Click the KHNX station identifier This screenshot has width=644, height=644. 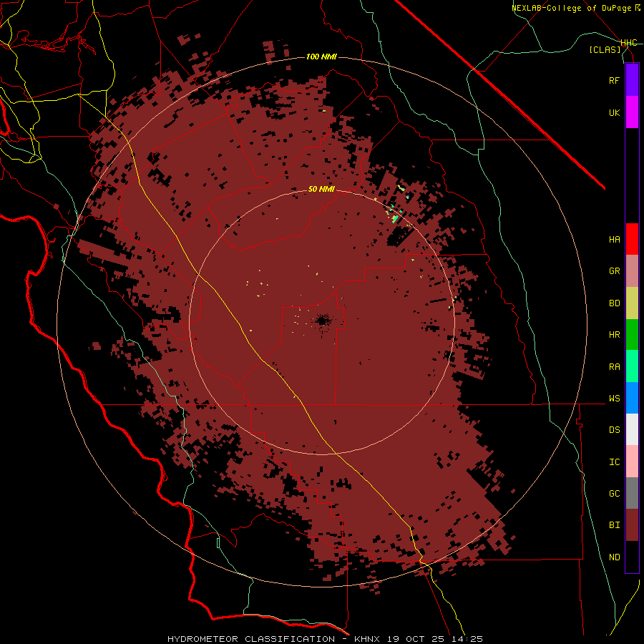368,639
